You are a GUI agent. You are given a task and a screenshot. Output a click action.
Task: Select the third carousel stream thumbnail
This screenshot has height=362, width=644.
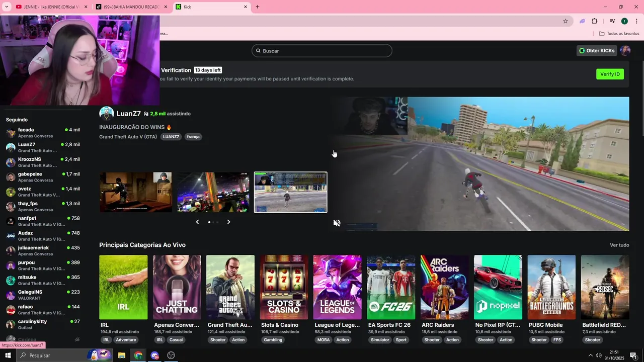click(290, 192)
